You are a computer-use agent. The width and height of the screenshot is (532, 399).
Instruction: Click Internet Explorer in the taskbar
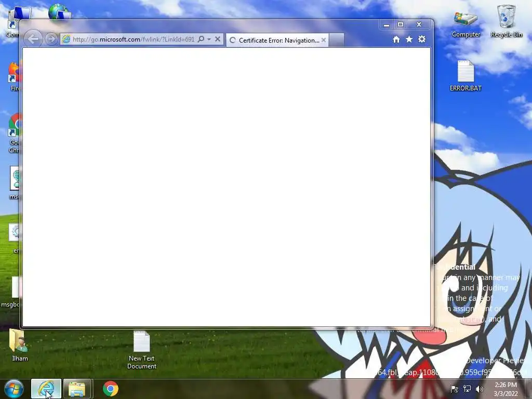(x=46, y=389)
